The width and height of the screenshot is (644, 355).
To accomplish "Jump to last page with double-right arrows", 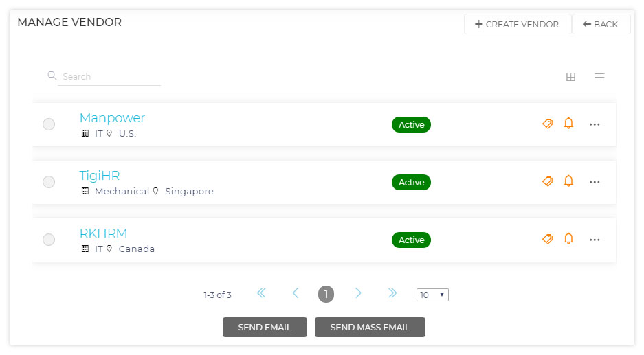I will point(392,293).
